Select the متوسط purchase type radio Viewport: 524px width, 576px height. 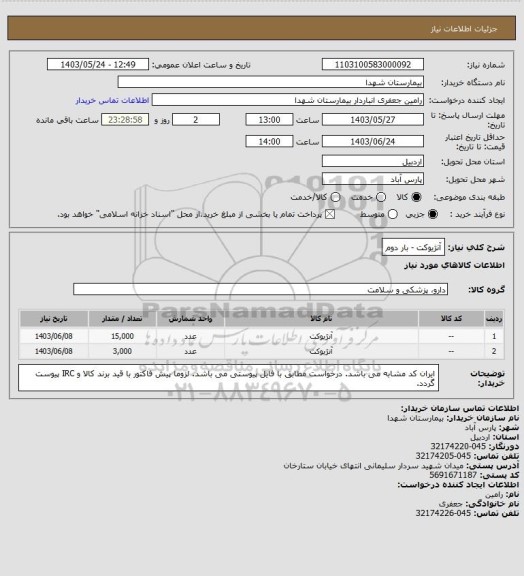click(393, 214)
